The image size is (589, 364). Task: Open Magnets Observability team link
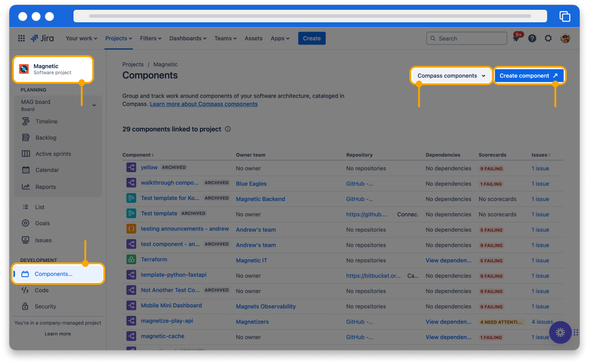266,307
